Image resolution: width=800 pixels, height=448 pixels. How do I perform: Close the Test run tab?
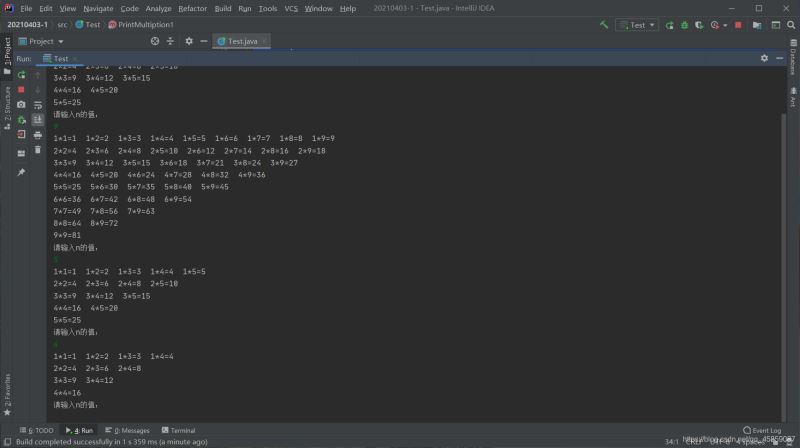[x=74, y=59]
